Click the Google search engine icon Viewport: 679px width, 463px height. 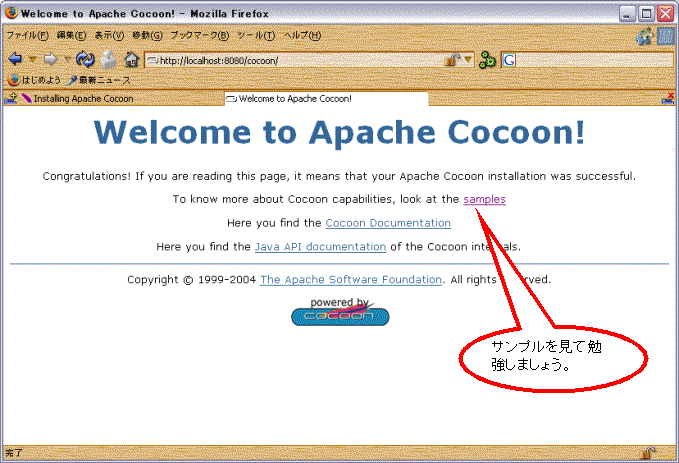[509, 60]
